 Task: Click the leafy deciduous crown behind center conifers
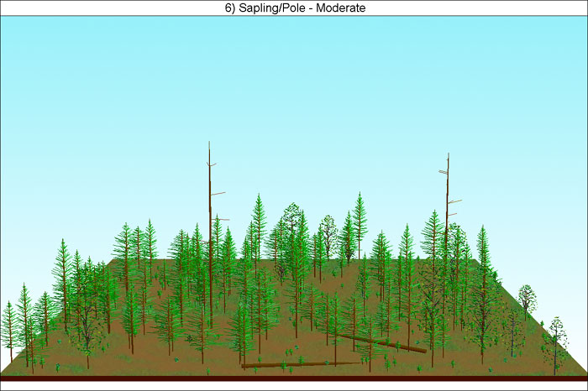[292, 215]
